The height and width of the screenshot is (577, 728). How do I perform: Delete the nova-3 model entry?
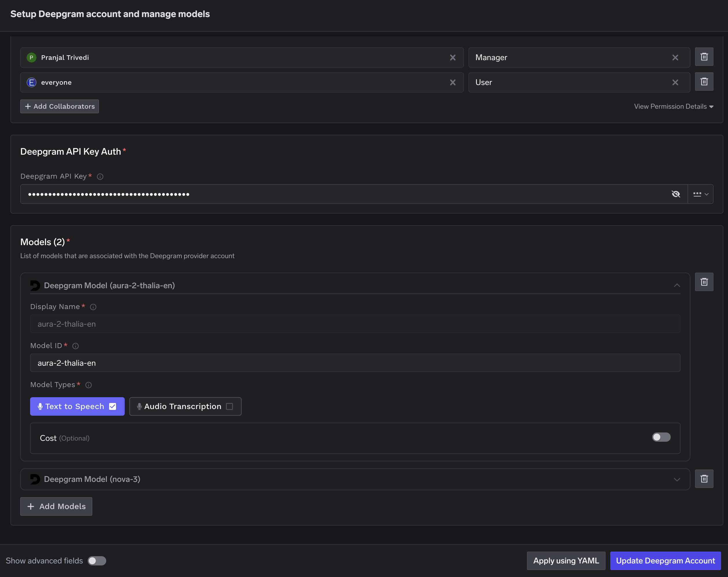tap(704, 479)
